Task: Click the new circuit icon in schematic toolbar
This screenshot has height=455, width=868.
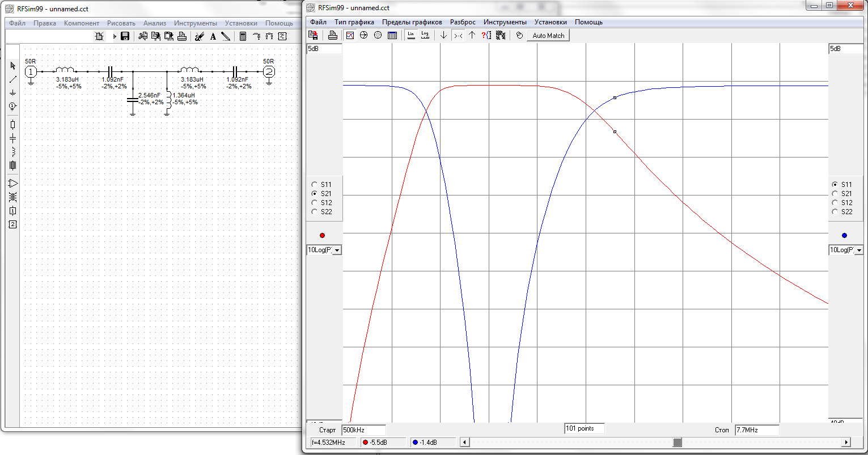Action: point(99,36)
